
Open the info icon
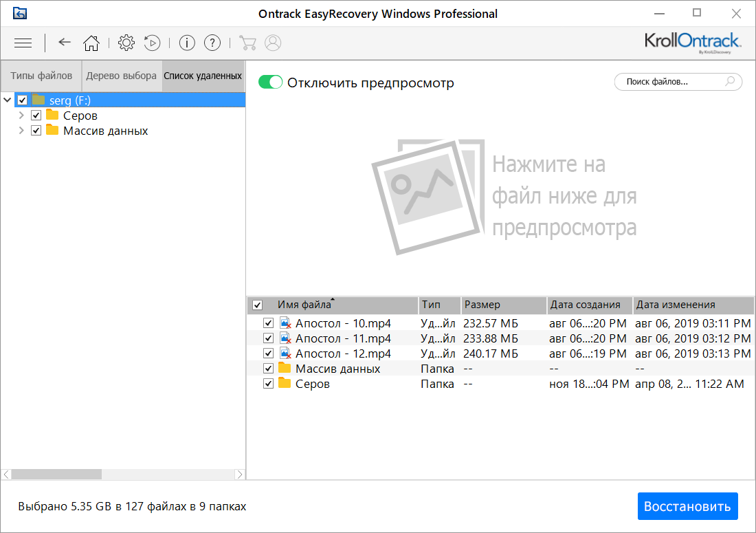coord(187,43)
